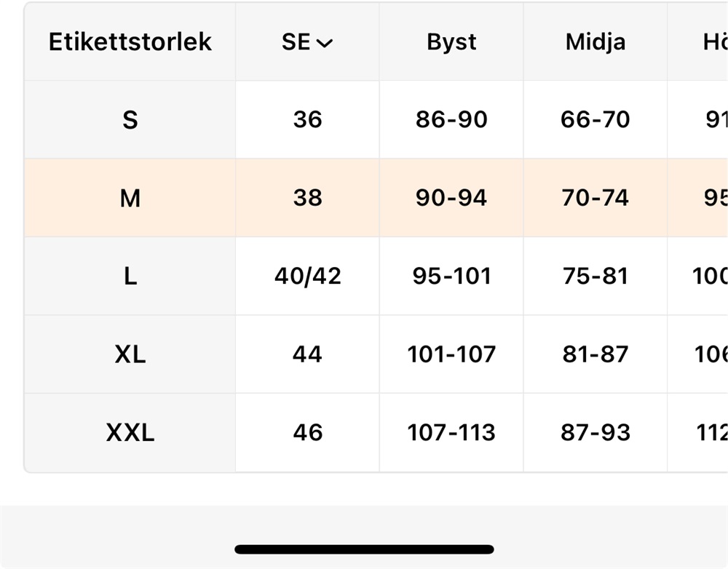Select the XXL size row label

click(130, 433)
